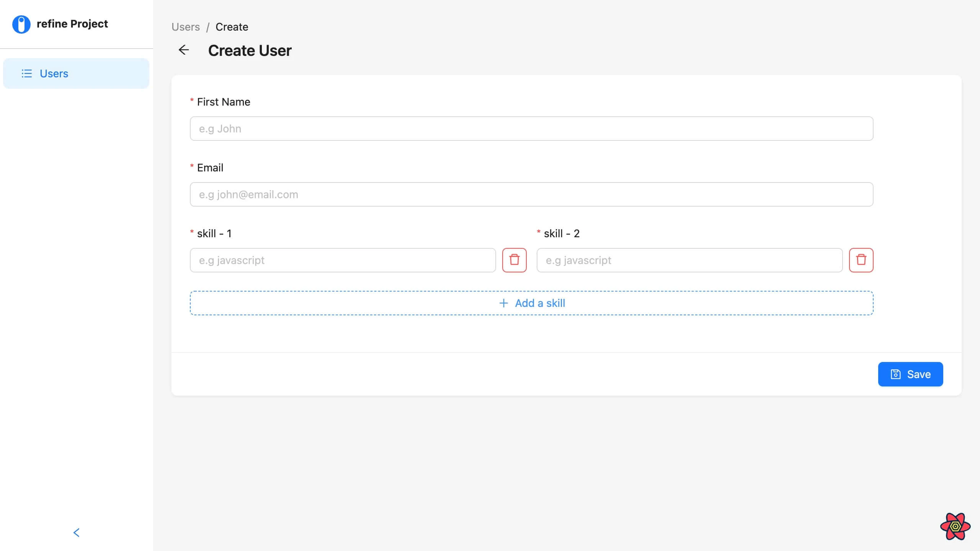The width and height of the screenshot is (980, 551).
Task: Click the Create breadcrumb item
Action: point(232,27)
